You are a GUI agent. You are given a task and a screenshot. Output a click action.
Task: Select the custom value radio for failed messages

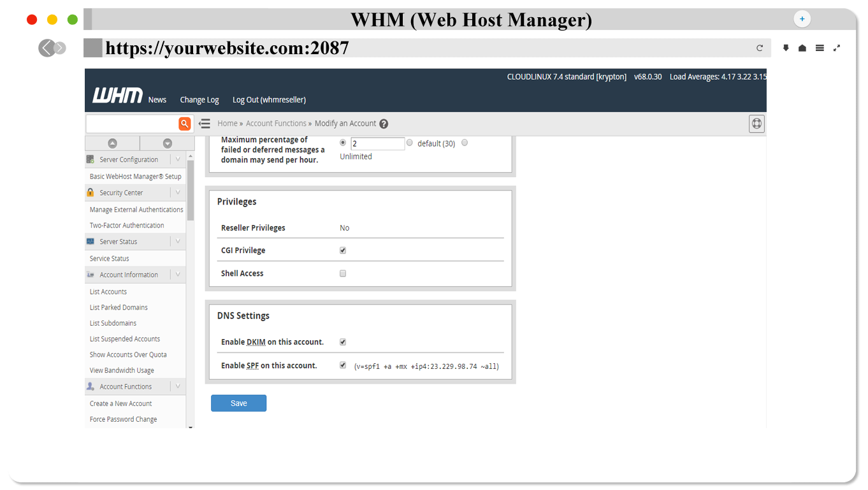(344, 143)
